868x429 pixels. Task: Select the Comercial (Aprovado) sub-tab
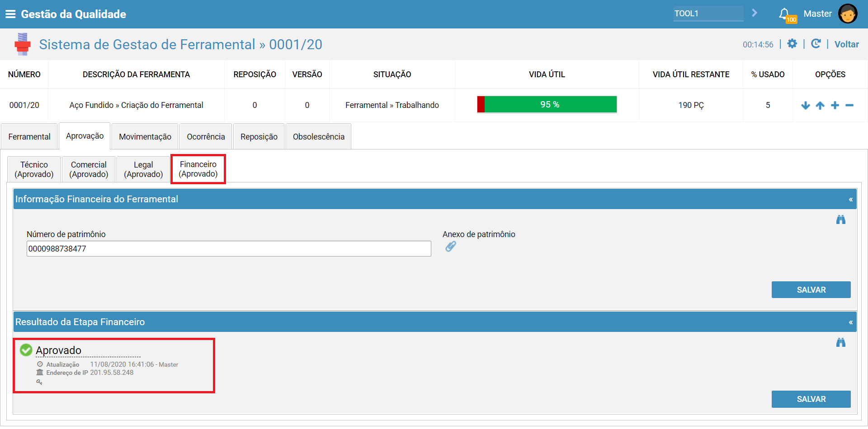[x=89, y=169]
